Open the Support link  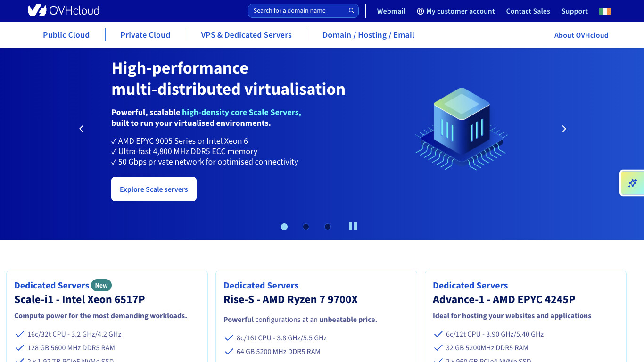coord(575,11)
